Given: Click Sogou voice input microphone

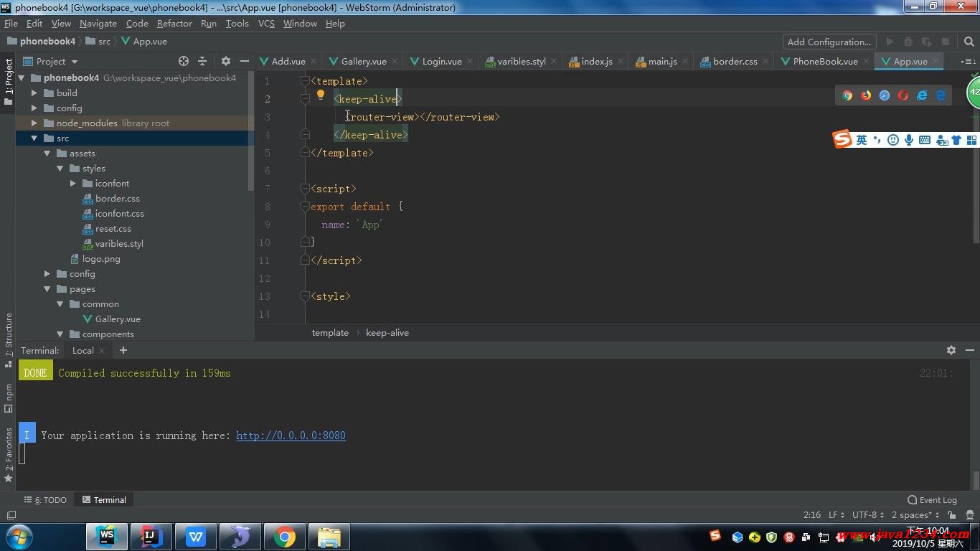Looking at the screenshot, I should click(x=909, y=140).
